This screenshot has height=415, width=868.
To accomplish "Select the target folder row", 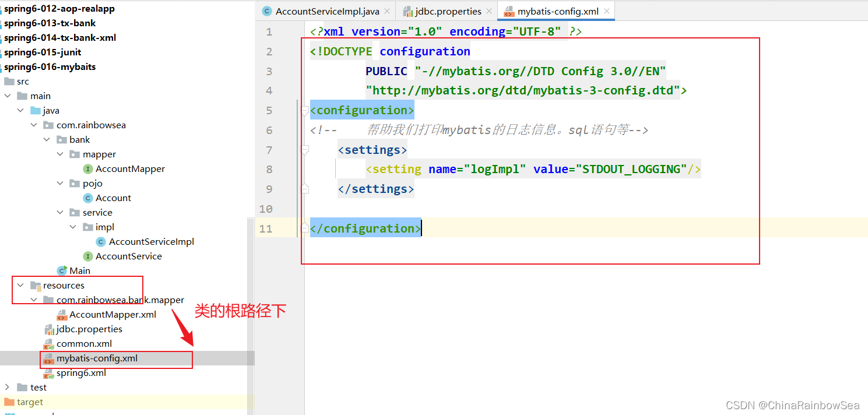I will click(x=127, y=402).
